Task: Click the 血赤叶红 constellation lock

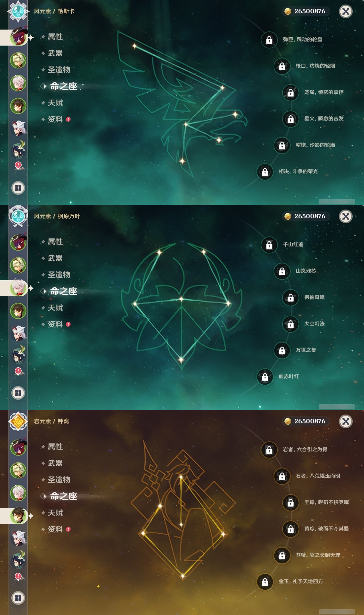Action: (265, 377)
